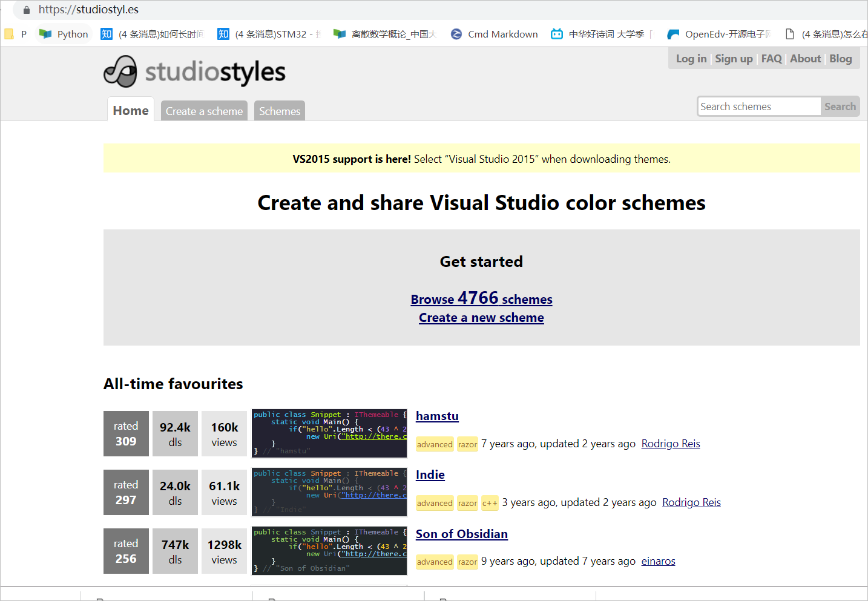Click the Zhihu STM32 bookmark icon
The width and height of the screenshot is (868, 601).
(223, 34)
